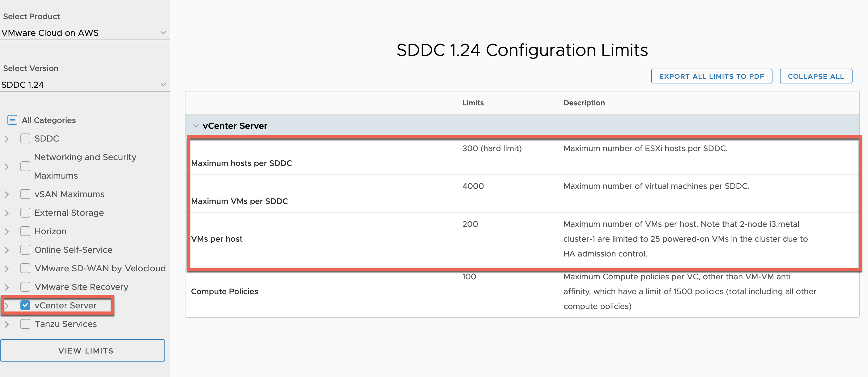Expand the SDDC category chevron
Image resolution: width=868 pixels, height=377 pixels.
tap(6, 138)
